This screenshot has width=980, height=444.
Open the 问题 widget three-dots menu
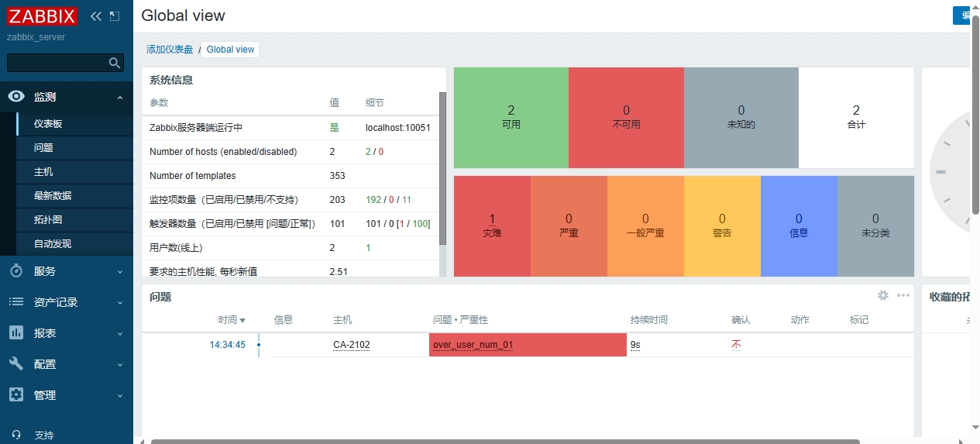(903, 295)
